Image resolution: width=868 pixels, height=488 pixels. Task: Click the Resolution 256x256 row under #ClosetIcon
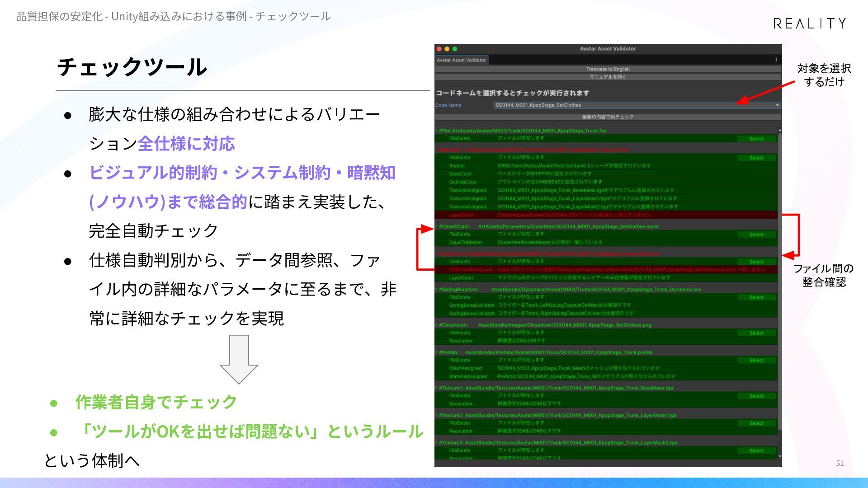[606, 341]
